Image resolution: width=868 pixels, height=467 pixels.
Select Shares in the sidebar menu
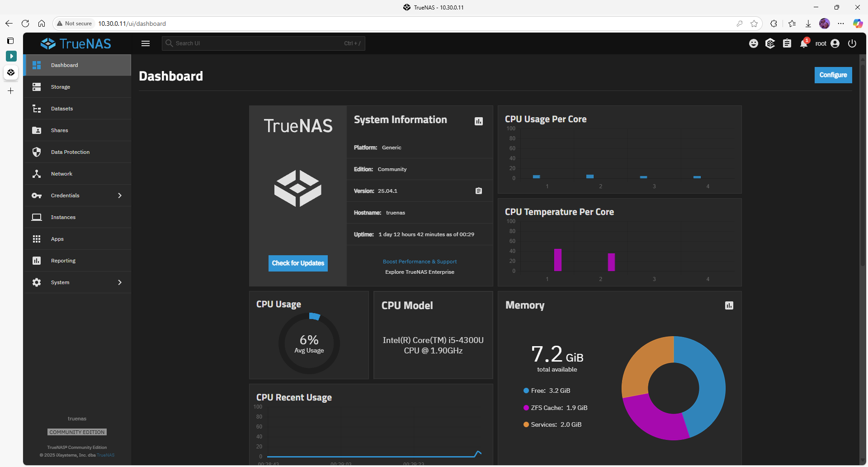[x=77, y=130]
